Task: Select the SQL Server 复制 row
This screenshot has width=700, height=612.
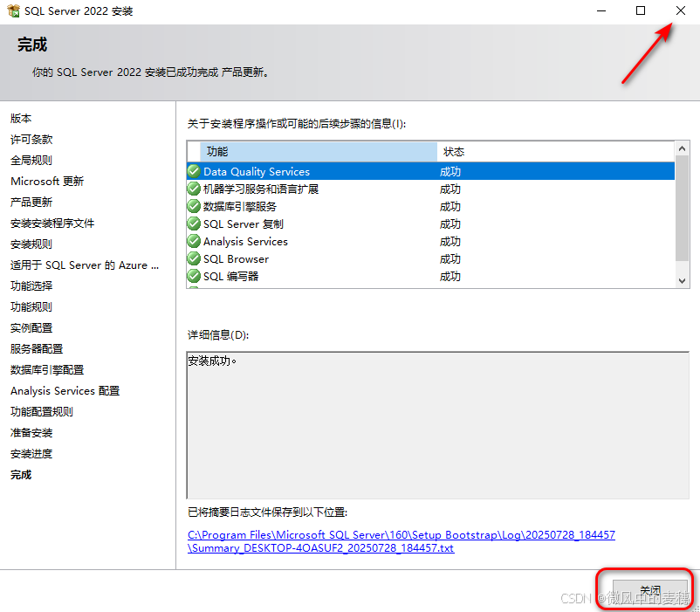Action: (431, 223)
